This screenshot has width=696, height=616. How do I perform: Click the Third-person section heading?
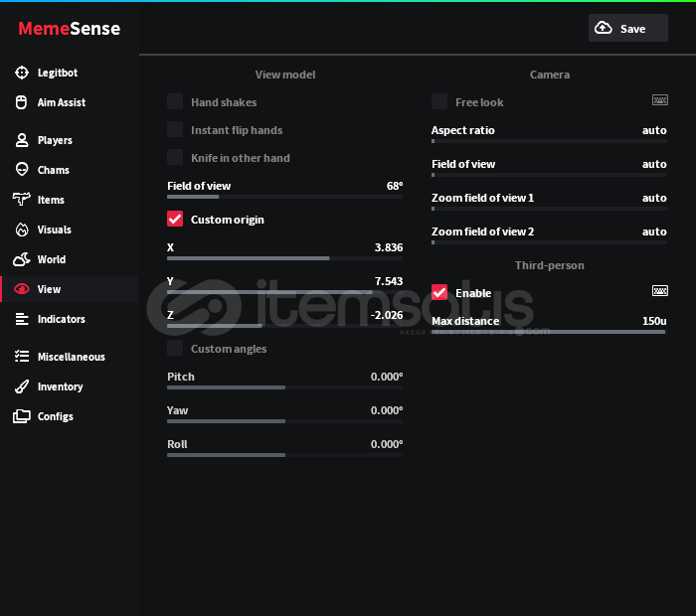[550, 265]
